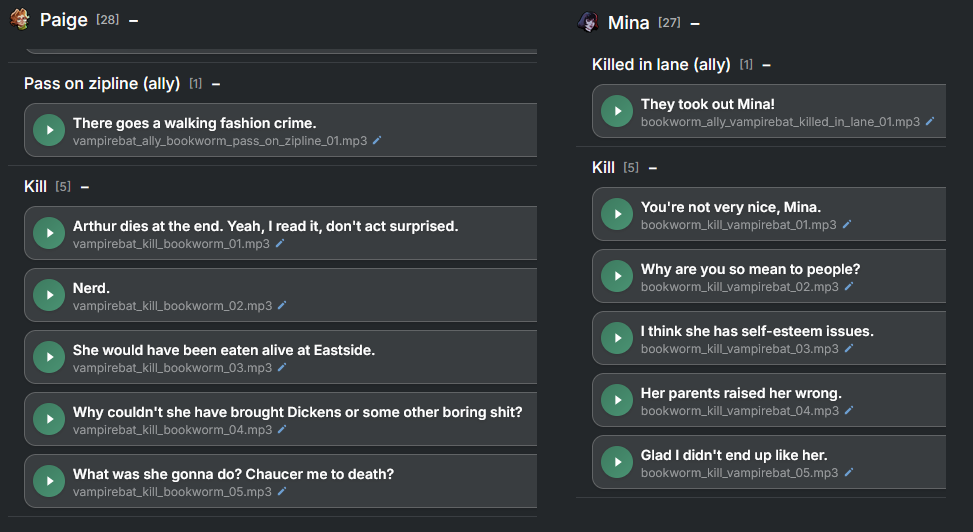Click Mina's character portrait icon
Screen dimensions: 973x532
[589, 22]
